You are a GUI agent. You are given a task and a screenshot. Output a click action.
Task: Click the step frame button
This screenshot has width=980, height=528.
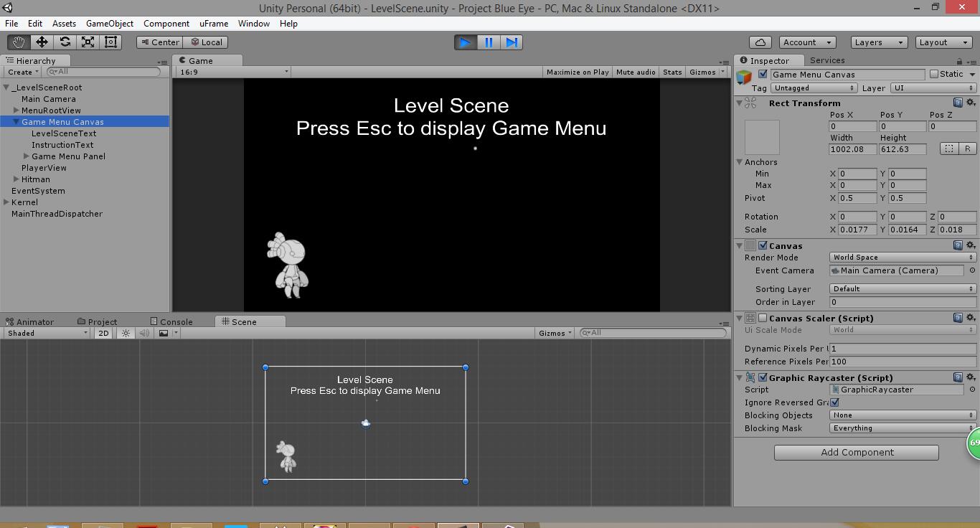[512, 42]
